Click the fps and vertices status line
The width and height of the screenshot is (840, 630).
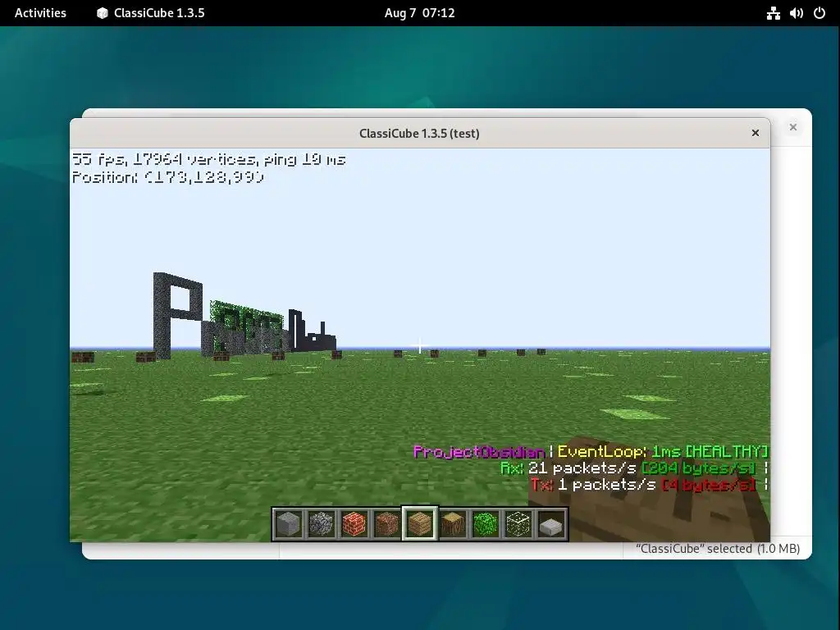pos(208,159)
